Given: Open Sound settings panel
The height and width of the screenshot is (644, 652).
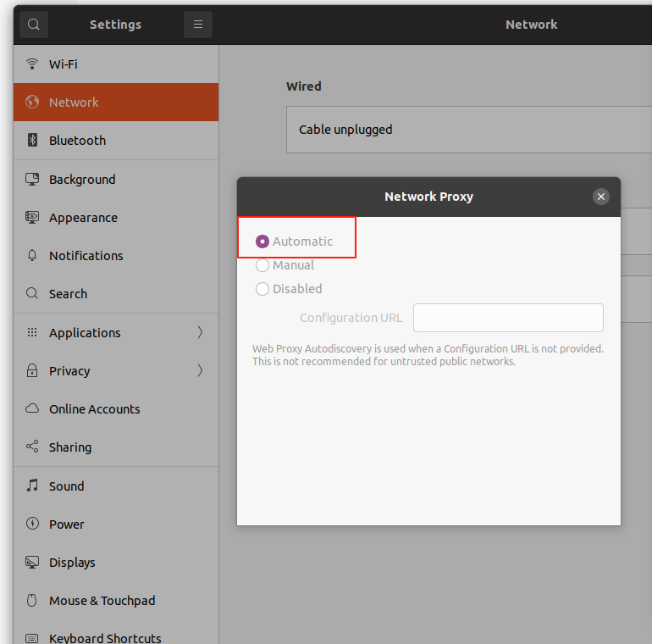Looking at the screenshot, I should (116, 486).
